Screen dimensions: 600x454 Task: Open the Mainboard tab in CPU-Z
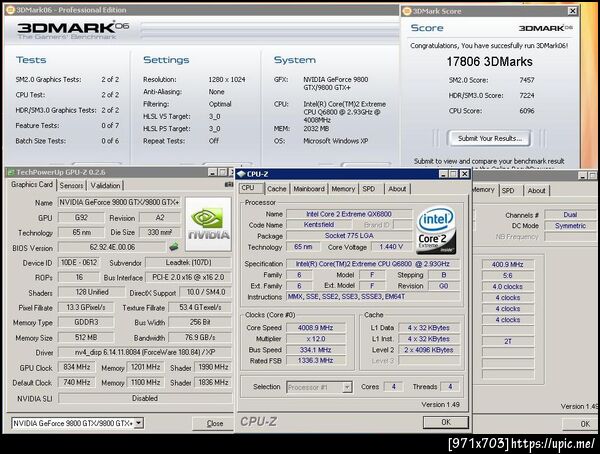click(x=309, y=189)
